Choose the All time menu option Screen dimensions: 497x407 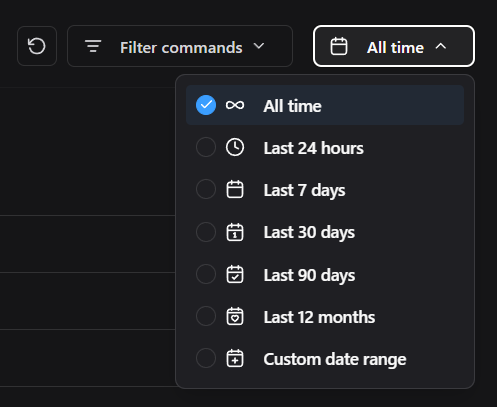click(325, 105)
